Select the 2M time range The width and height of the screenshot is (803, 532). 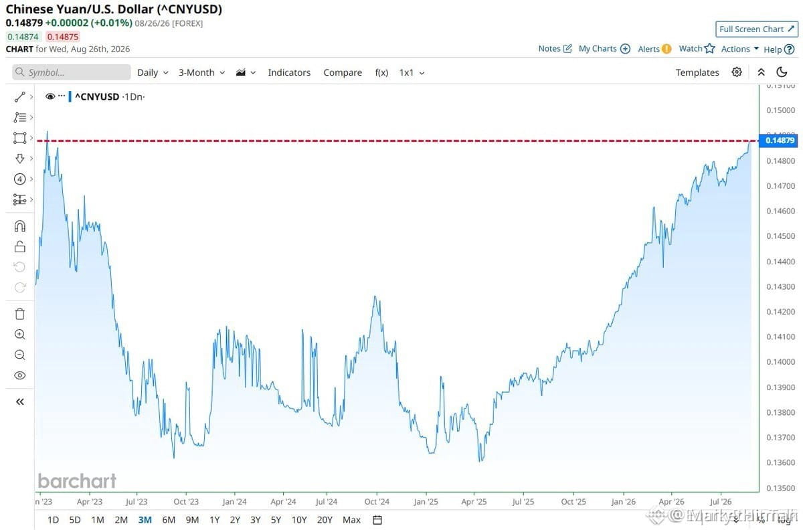point(121,520)
